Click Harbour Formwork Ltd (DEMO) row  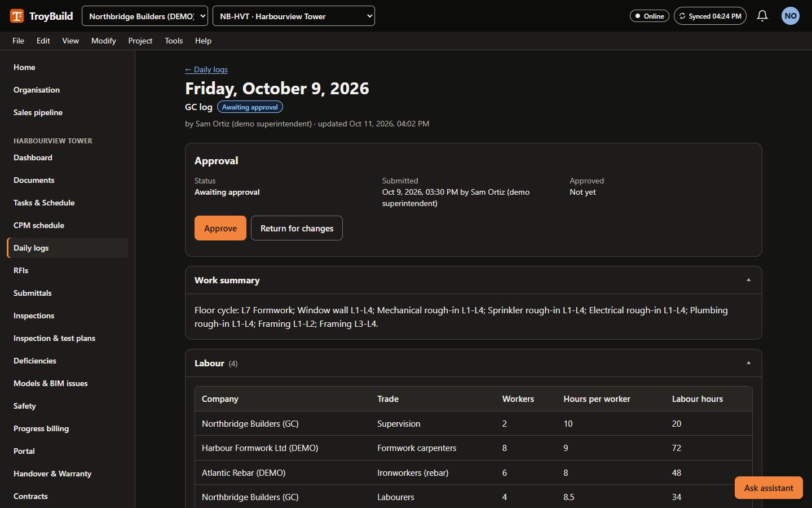[x=474, y=448]
